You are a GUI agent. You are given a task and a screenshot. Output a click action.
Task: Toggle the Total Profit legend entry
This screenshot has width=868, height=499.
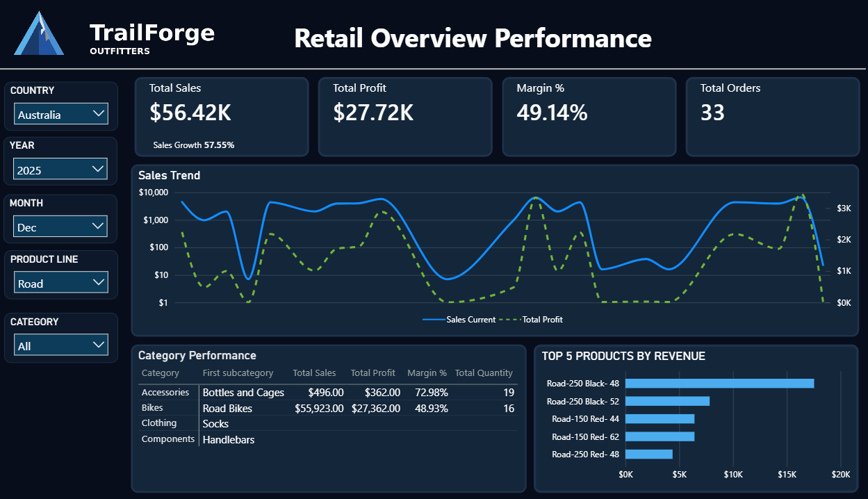click(542, 319)
